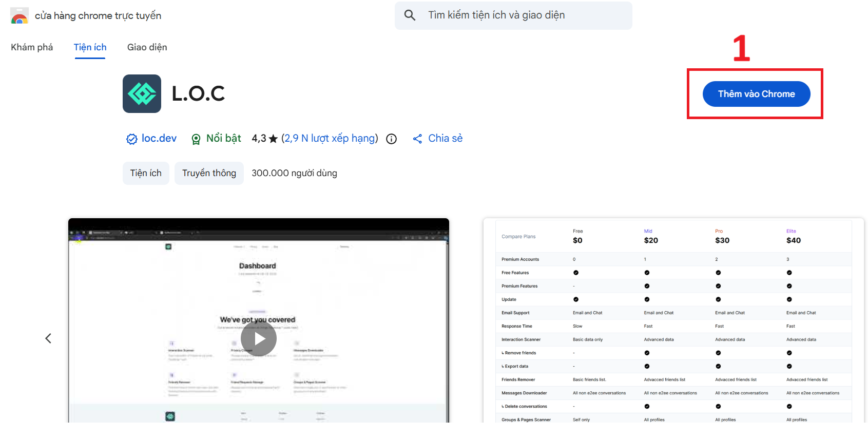Click the Nổi bật featured badge icon

pyautogui.click(x=196, y=139)
